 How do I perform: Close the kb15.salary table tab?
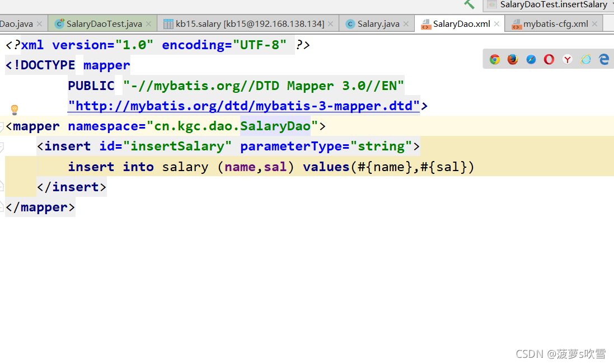330,24
